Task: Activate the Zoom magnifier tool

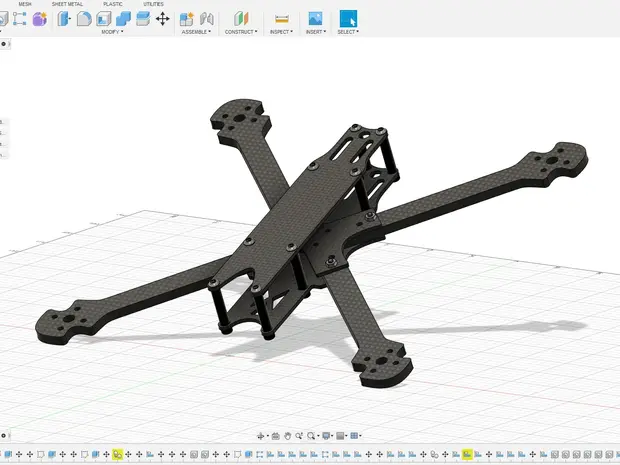Action: [x=299, y=436]
